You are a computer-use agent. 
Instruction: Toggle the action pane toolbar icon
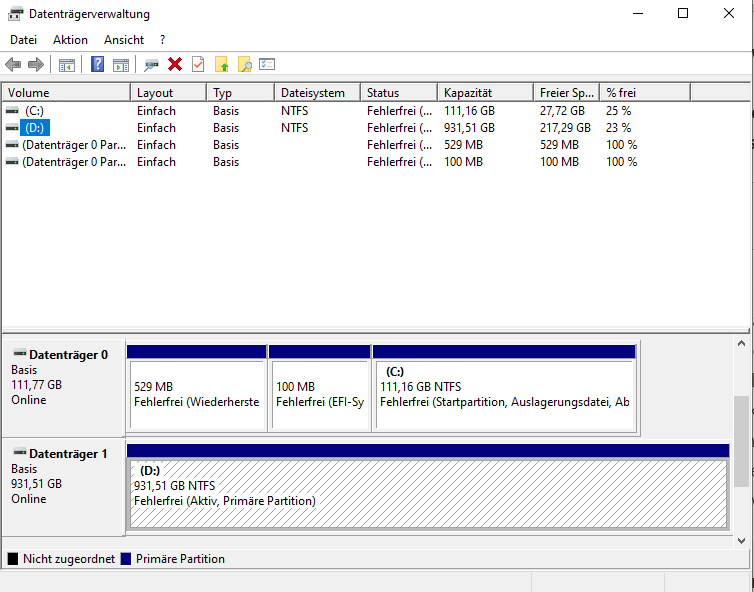click(121, 64)
